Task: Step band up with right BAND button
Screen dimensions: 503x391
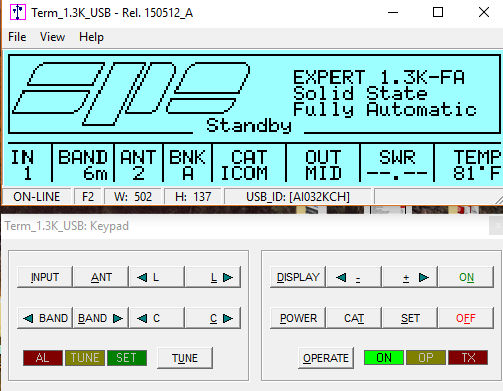Action: pos(101,318)
